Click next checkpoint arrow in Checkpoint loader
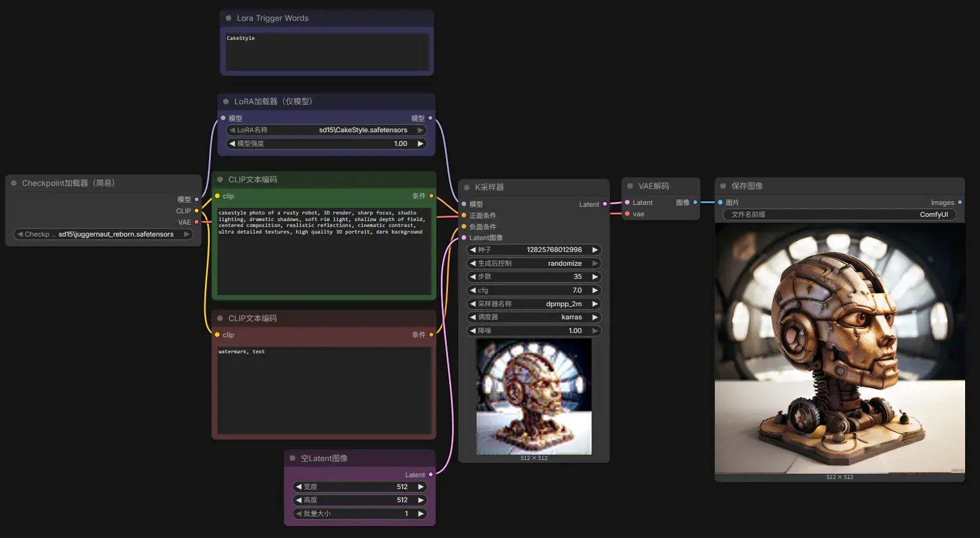This screenshot has height=538, width=980. tap(186, 234)
